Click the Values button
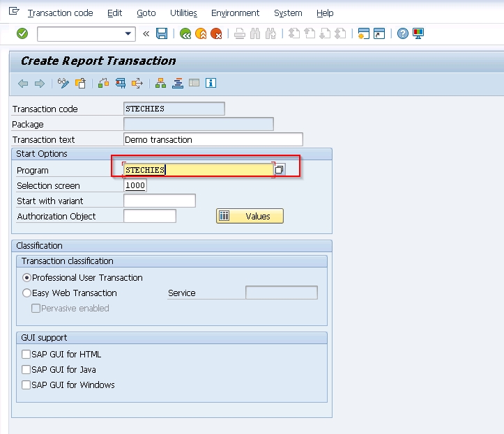The width and height of the screenshot is (504, 434). 250,217
